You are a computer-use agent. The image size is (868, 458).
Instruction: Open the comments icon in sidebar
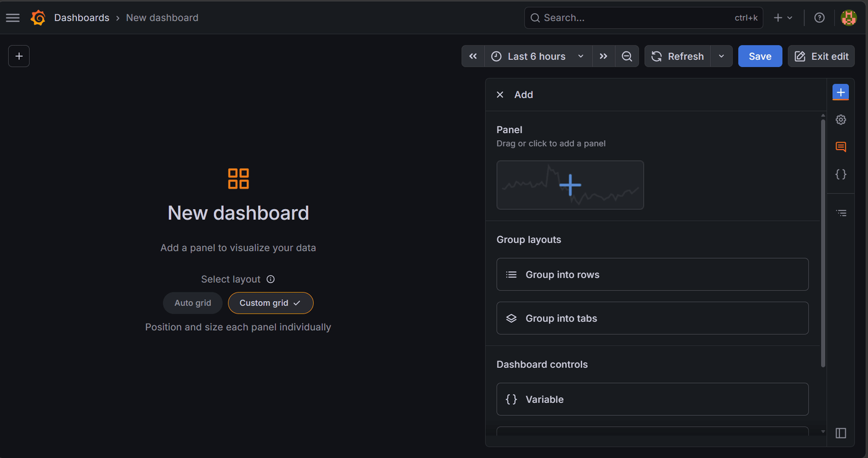841,147
